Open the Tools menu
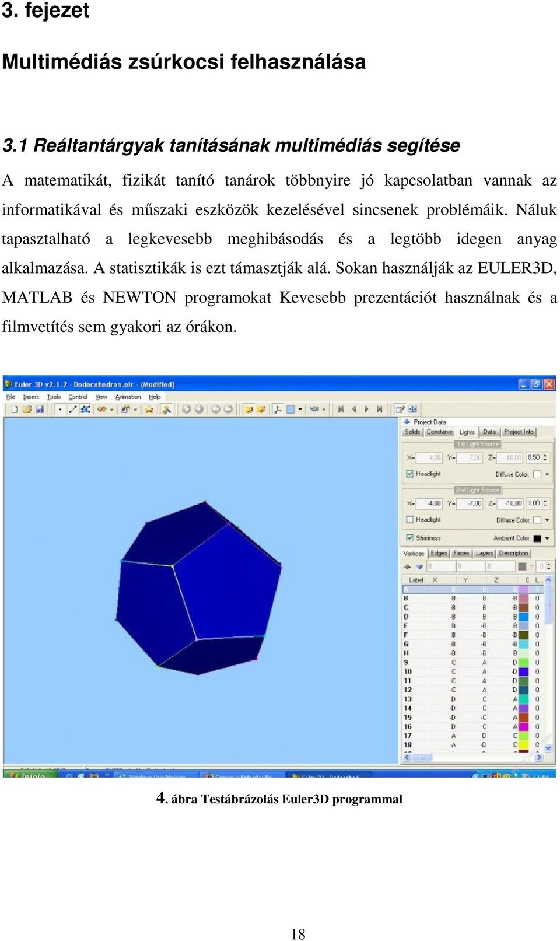560x941 pixels. 54,397
